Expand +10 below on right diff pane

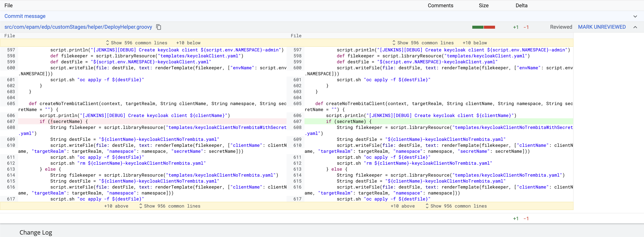tap(475, 43)
